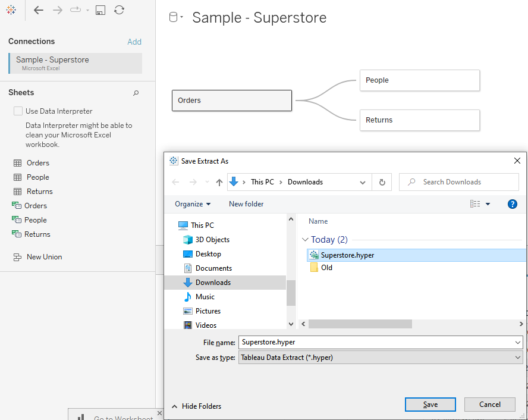528x420 pixels.
Task: Click the back arrow in the Tableau toolbar
Action: coord(39,10)
